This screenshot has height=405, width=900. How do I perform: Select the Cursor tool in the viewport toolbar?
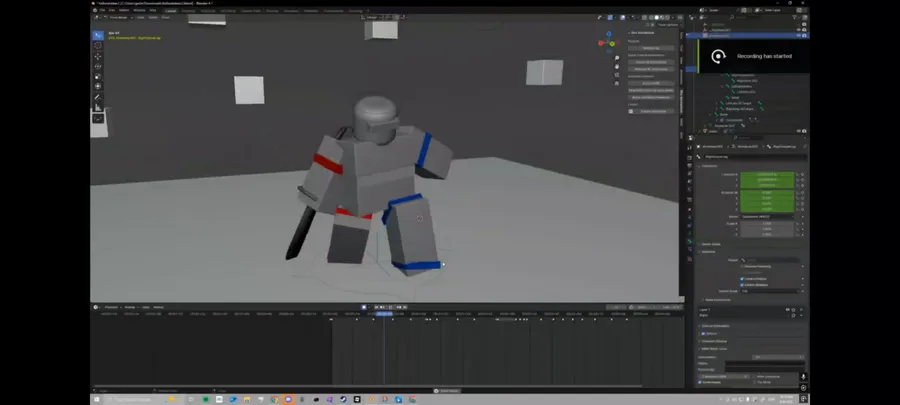coord(98,45)
